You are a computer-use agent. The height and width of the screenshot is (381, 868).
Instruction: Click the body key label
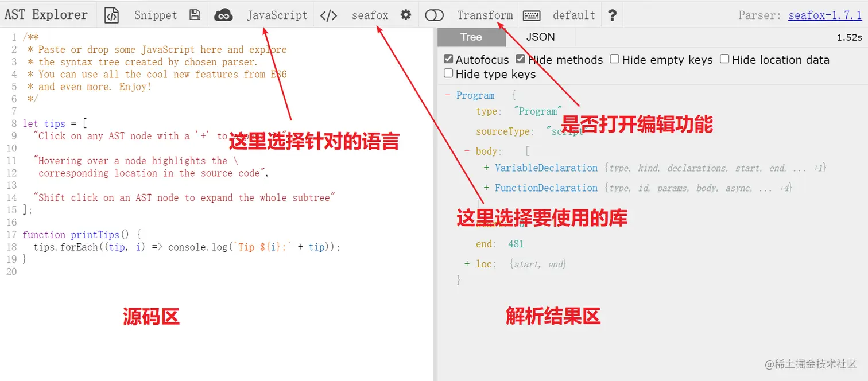[487, 151]
